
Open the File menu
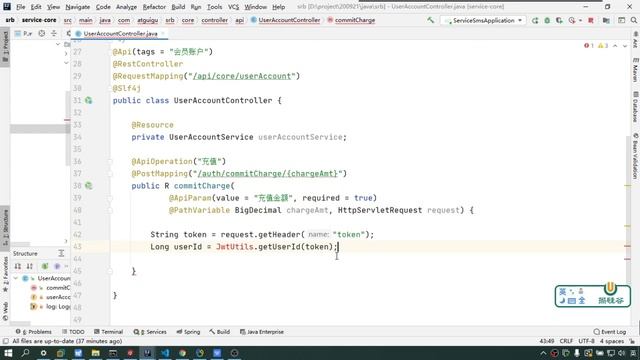tap(20, 7)
